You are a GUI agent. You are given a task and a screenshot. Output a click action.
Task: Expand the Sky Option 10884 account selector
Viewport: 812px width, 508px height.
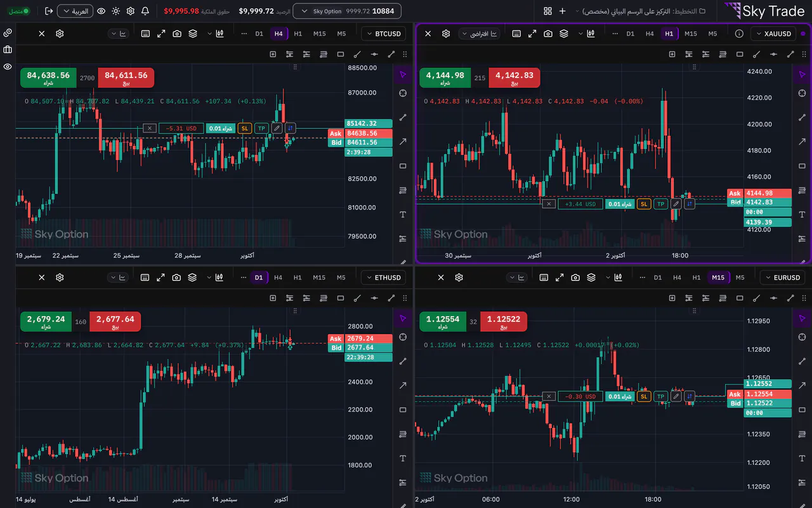coord(347,11)
